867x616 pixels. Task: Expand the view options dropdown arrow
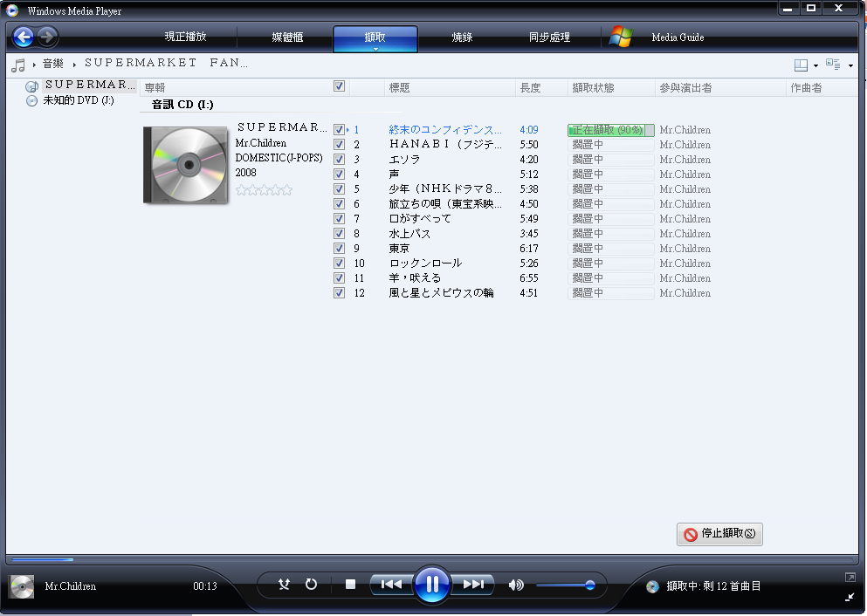[x=850, y=66]
